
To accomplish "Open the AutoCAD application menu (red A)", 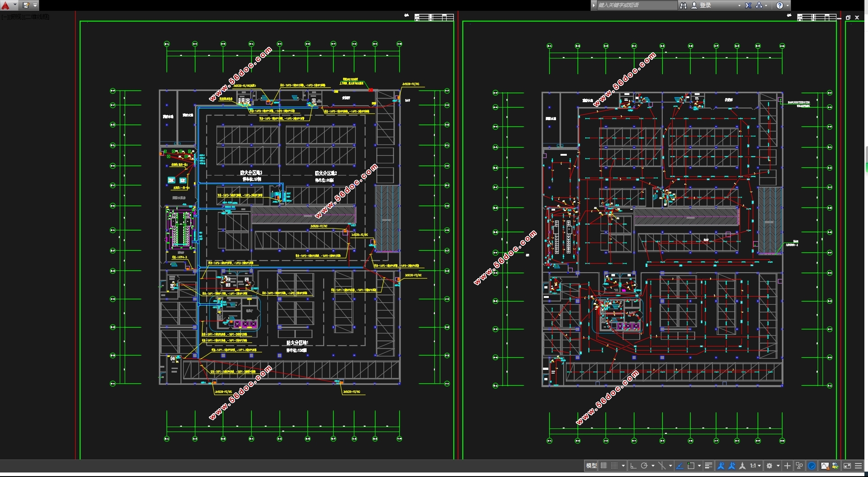I will click(x=5, y=5).
